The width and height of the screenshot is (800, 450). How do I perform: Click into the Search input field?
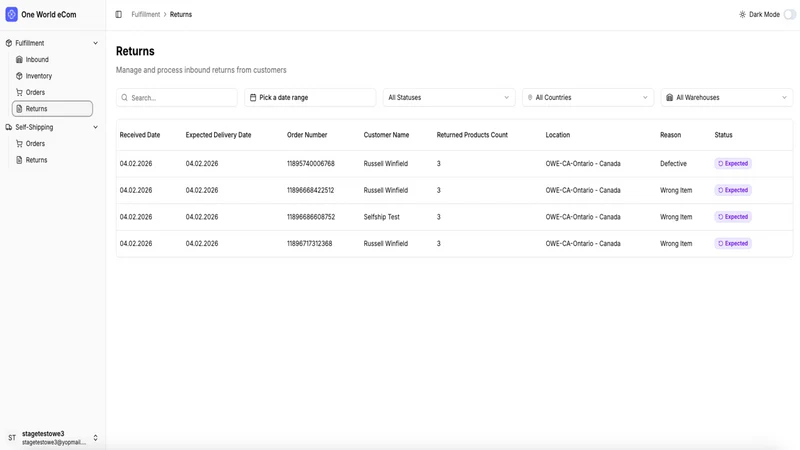pyautogui.click(x=177, y=97)
